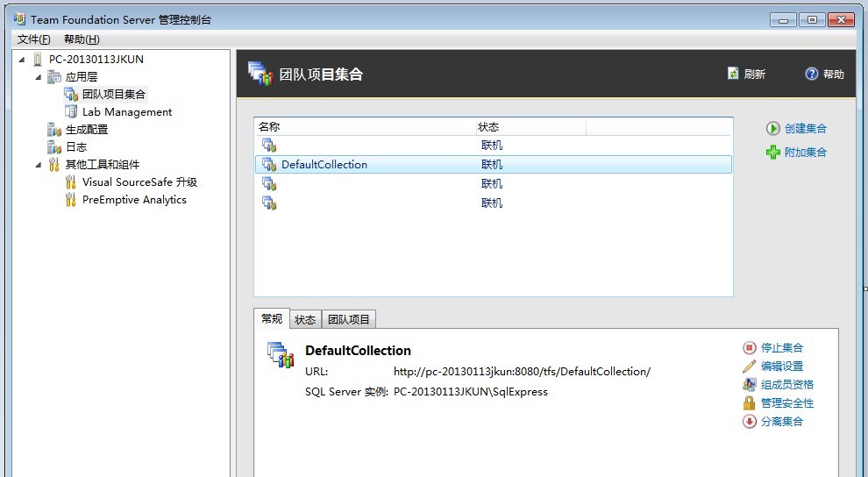Switch to the 团队项目 tab

(x=349, y=319)
